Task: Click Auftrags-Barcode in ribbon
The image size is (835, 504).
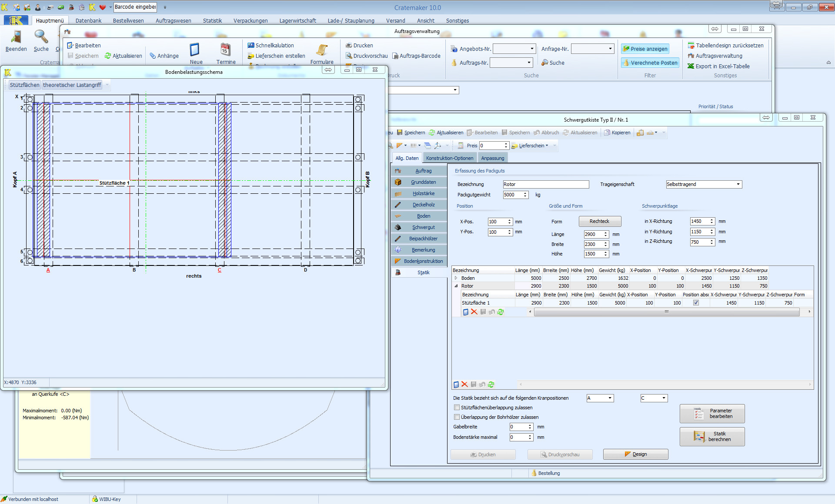Action: pos(416,56)
